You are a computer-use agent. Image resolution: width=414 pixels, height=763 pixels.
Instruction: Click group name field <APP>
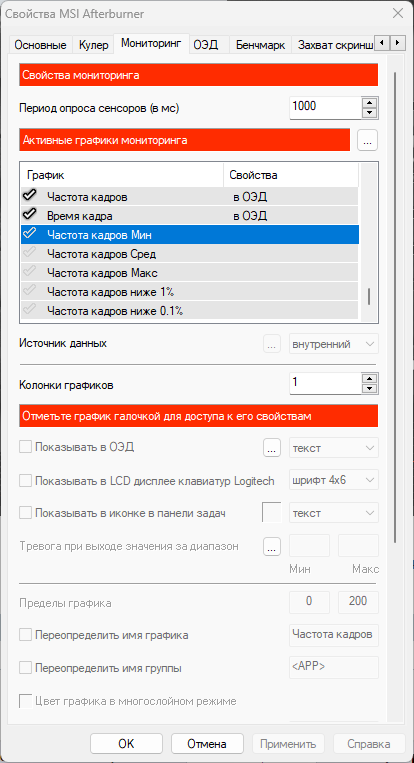pyautogui.click(x=334, y=668)
